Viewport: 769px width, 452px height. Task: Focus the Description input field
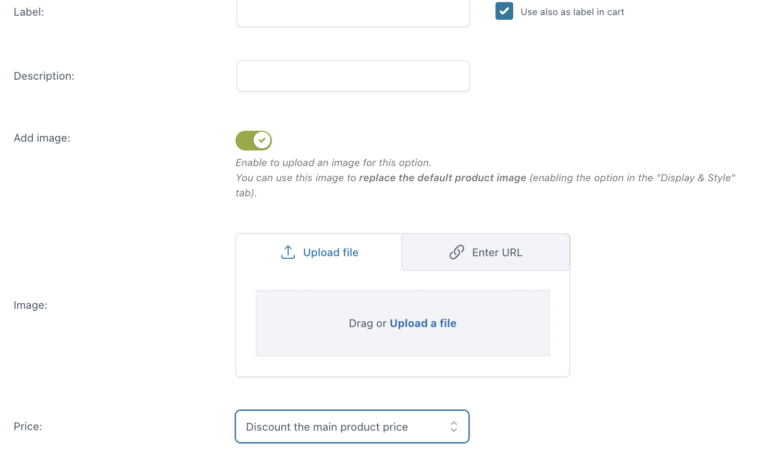click(x=353, y=76)
